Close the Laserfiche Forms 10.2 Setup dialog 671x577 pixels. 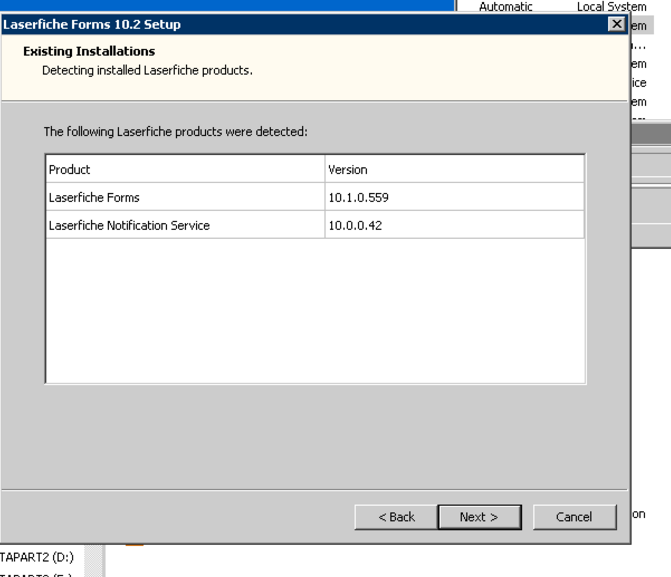pyautogui.click(x=616, y=24)
